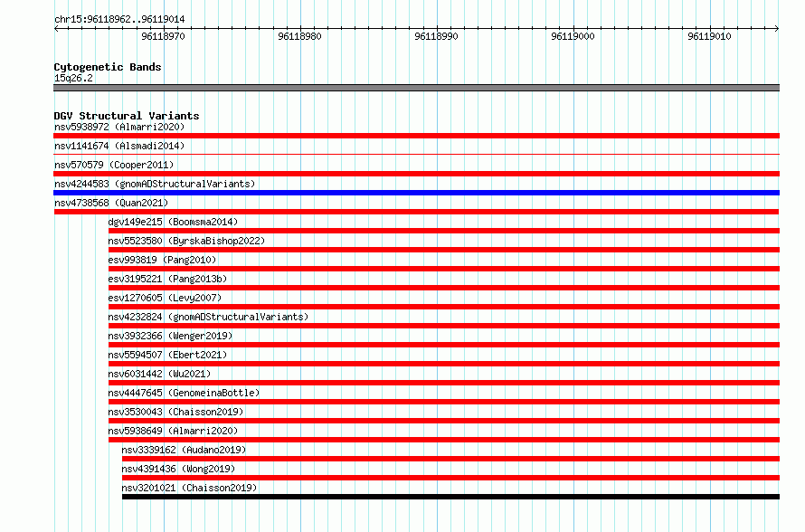
Task: Select the red bar under nsv3530043
Action: 443,421
